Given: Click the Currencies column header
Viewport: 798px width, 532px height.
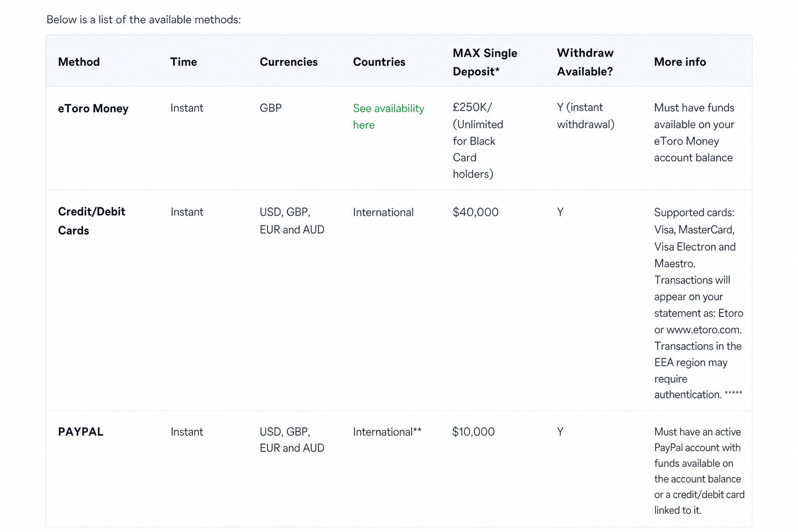Looking at the screenshot, I should [x=288, y=62].
